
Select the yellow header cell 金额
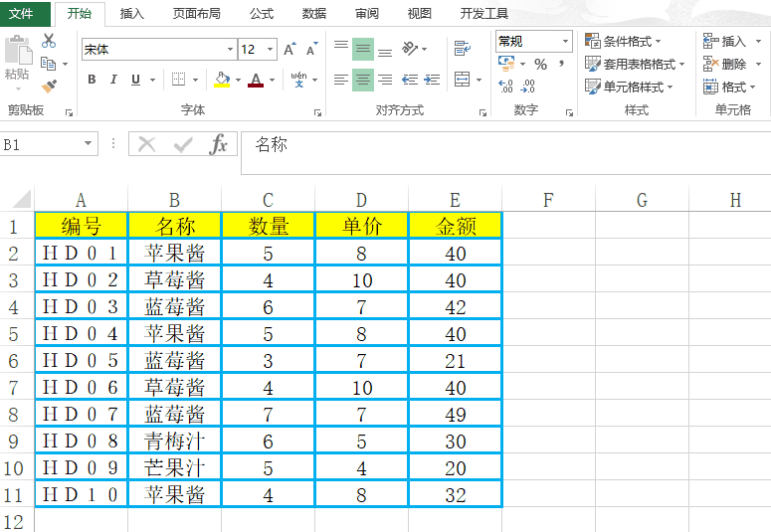tap(456, 226)
